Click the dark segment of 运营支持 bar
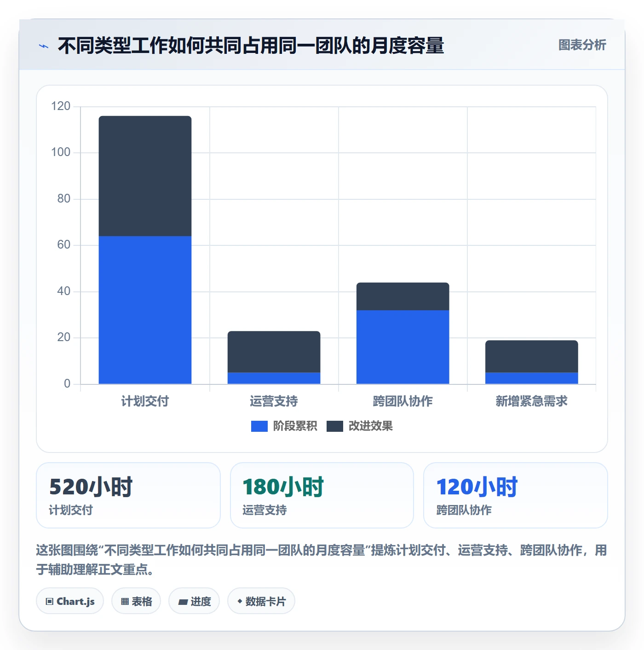The image size is (644, 650). [x=274, y=352]
